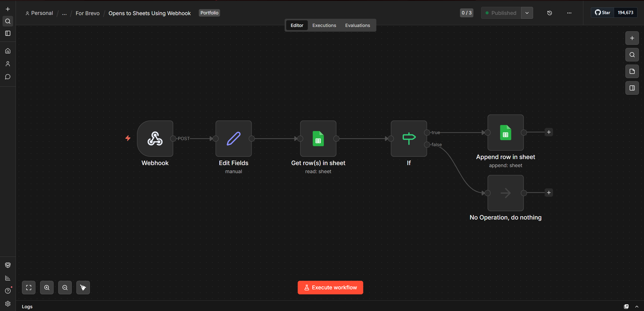Switch to the Evaluations tab
The image size is (644, 311).
click(358, 25)
